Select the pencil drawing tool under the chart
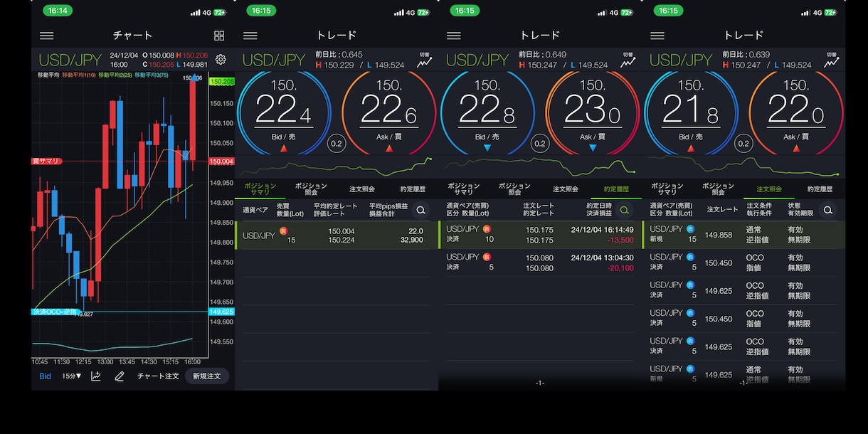 click(x=120, y=376)
